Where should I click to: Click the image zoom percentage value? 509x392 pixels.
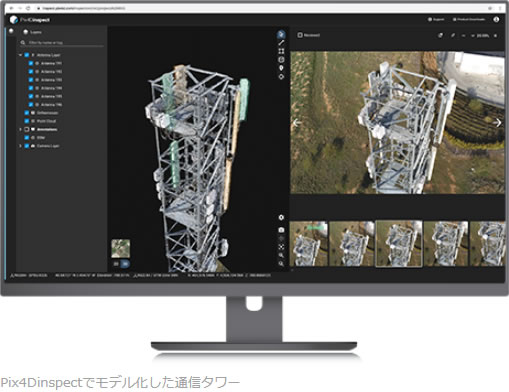coord(483,35)
